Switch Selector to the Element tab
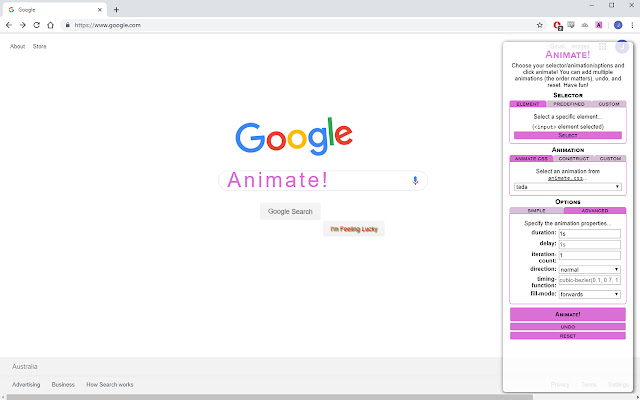Screen dimensions: 640x400 528,104
